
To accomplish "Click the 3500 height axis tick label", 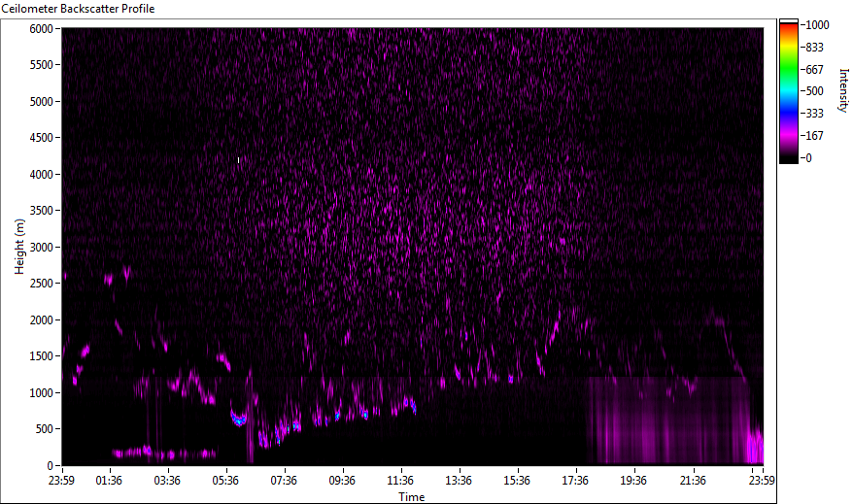I will (x=42, y=211).
